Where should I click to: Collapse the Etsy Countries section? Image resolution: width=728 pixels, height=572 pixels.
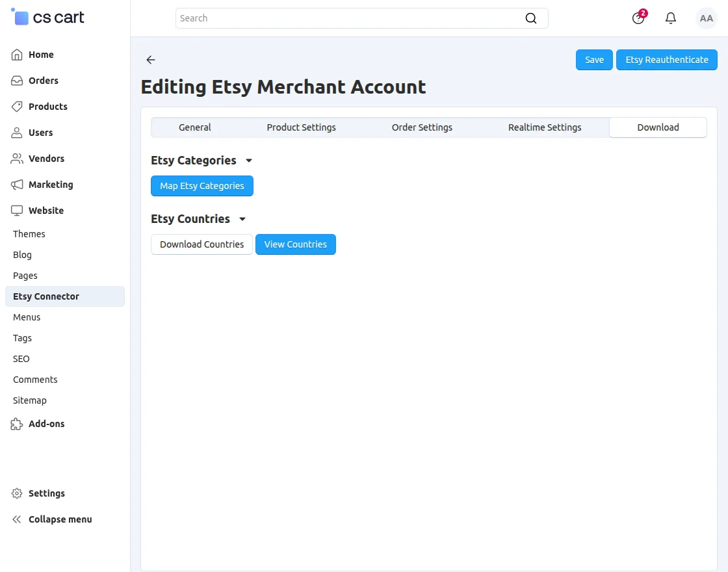tap(242, 219)
